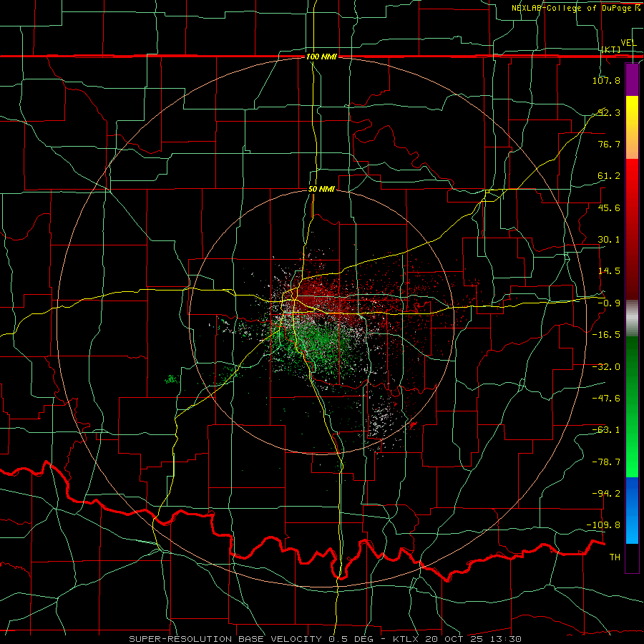
Task: Click the -63.1 velocity scale value
Action: [x=606, y=430]
